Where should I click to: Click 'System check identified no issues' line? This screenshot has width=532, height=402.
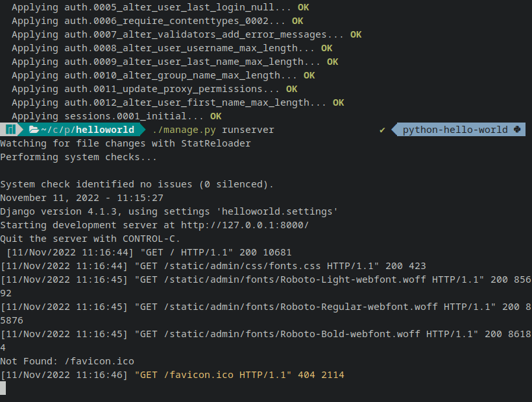(137, 184)
